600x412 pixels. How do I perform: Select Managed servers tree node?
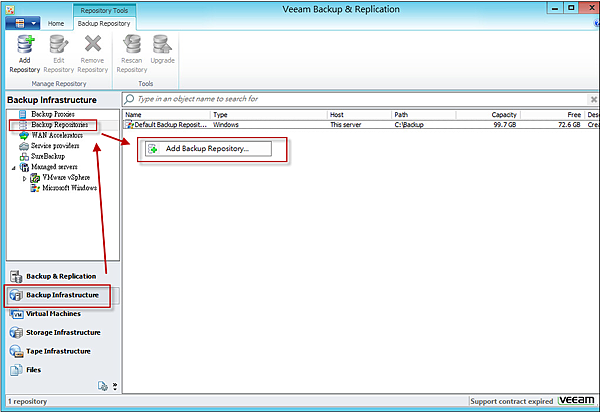[54, 167]
